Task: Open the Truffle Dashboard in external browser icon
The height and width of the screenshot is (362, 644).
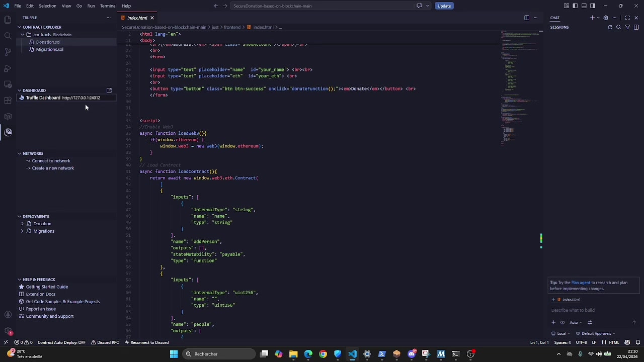Action: click(109, 90)
